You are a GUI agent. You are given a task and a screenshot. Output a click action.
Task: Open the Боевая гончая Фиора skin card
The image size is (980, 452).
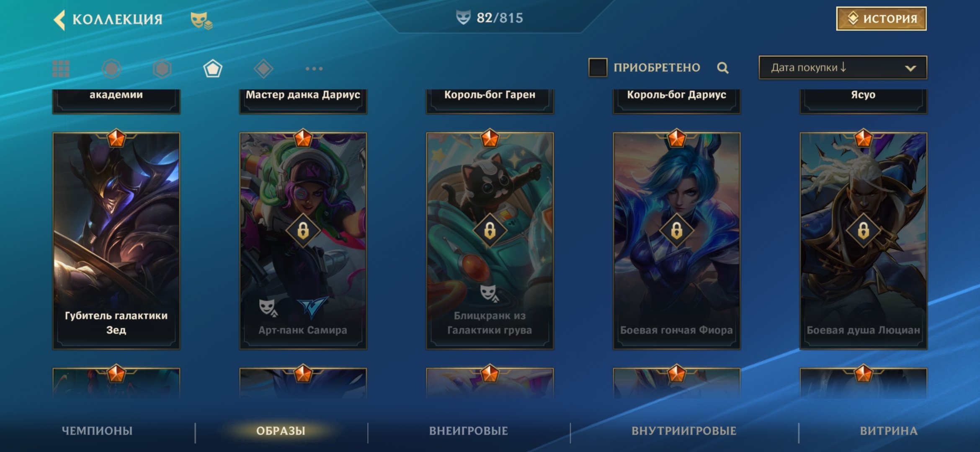pos(676,241)
